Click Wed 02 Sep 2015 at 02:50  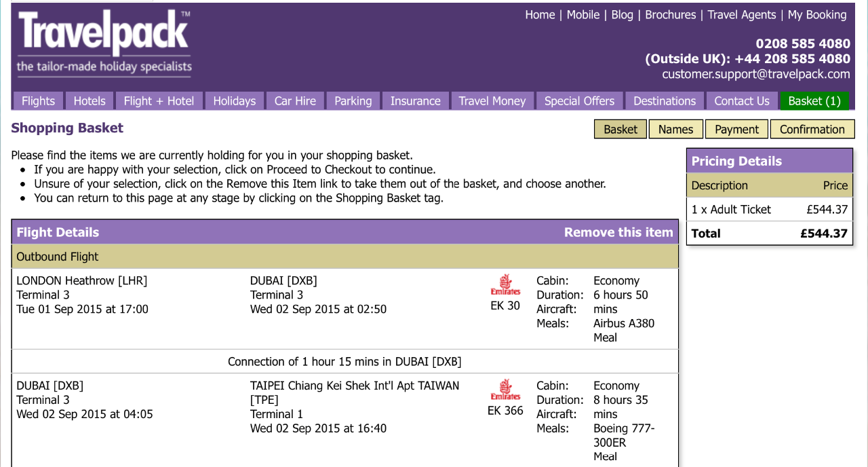pyautogui.click(x=318, y=309)
